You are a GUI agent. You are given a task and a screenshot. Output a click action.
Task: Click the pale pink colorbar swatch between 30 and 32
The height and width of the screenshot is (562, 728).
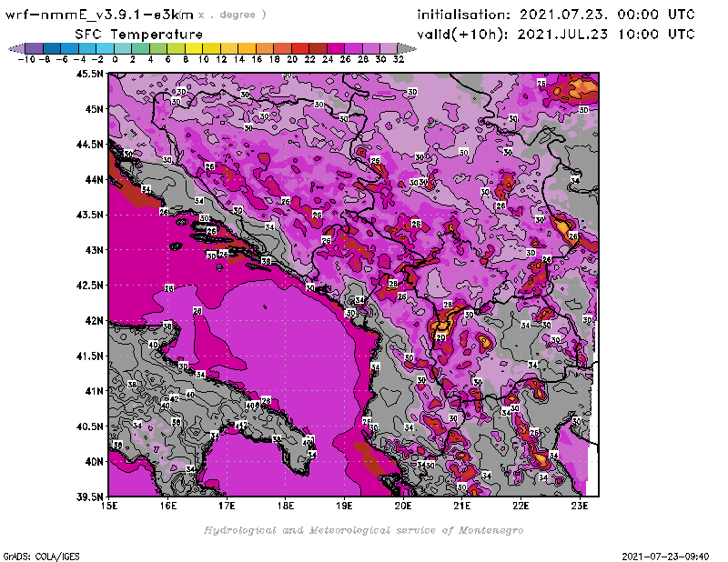coord(389,48)
